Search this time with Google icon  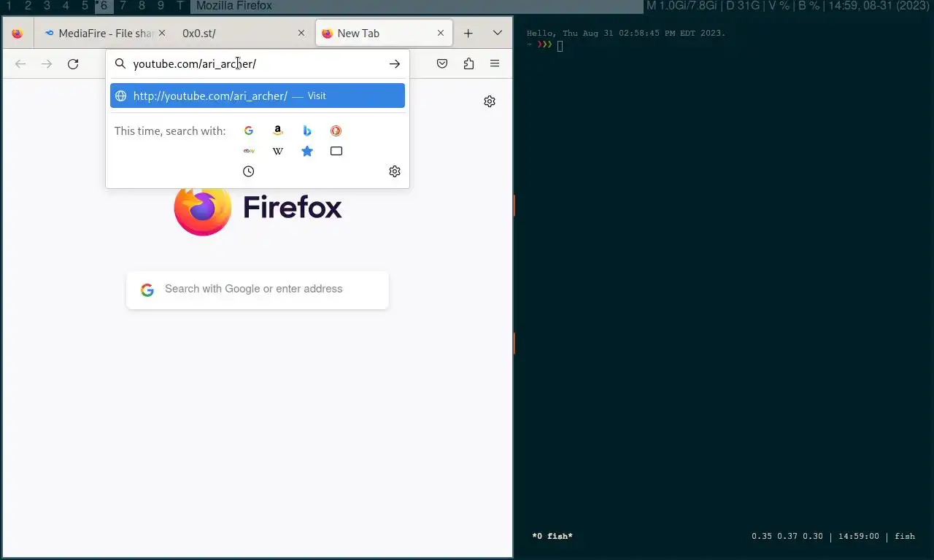[x=249, y=131]
